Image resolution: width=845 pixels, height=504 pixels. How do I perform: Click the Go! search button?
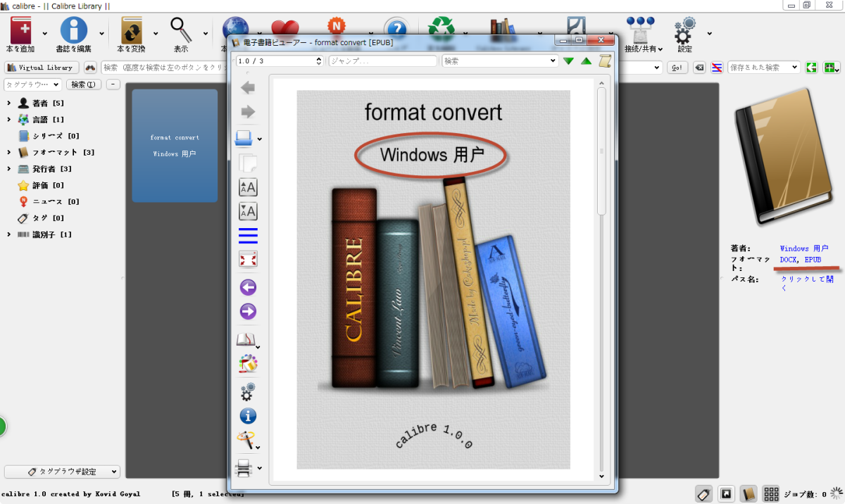coord(677,68)
